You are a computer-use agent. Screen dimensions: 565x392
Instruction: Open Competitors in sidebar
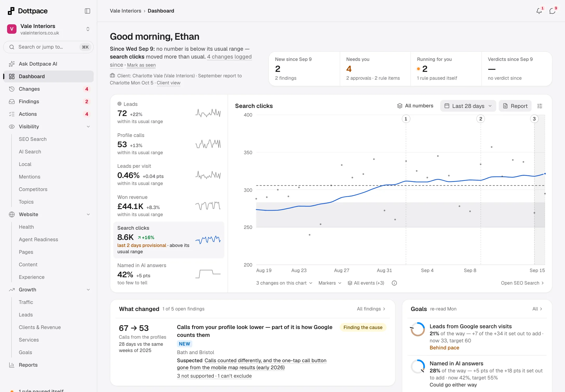pos(33,189)
